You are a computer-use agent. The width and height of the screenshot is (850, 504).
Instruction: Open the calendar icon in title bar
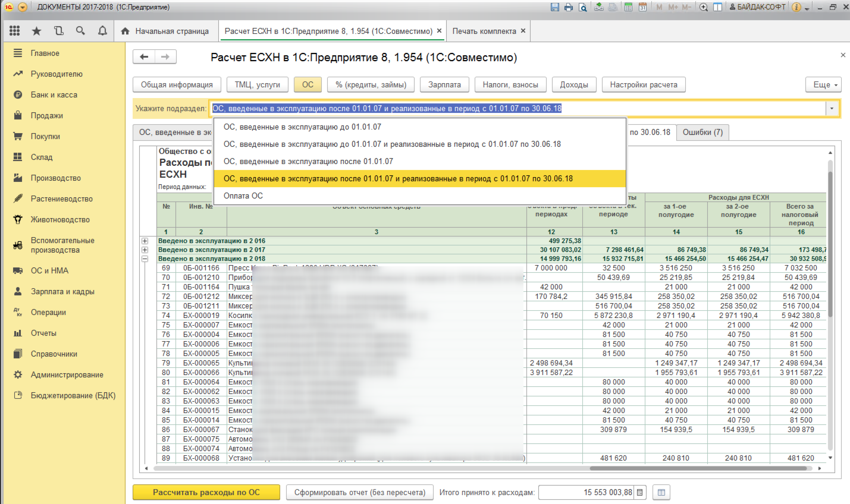642,7
